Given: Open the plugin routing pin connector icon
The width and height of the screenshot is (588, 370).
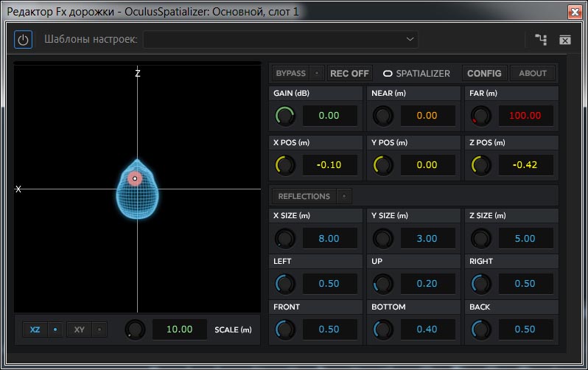Looking at the screenshot, I should coord(541,39).
